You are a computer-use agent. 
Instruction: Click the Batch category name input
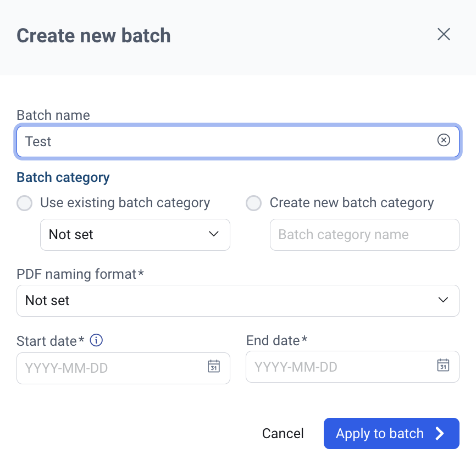coord(364,235)
